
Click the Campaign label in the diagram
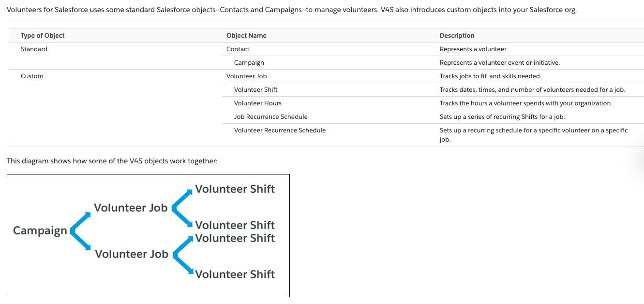40,231
